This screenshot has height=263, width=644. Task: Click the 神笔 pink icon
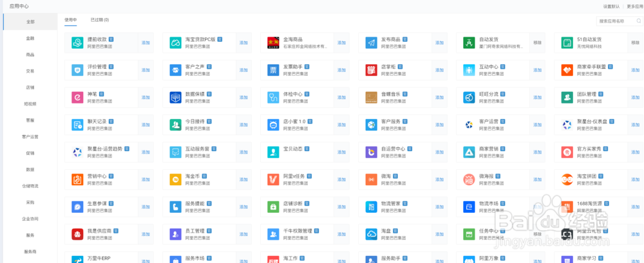(x=77, y=97)
